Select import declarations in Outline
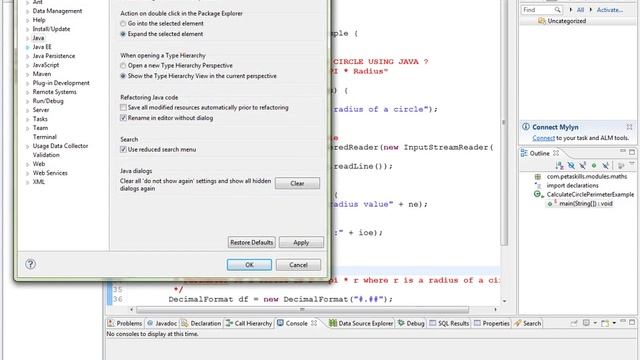Image resolution: width=640 pixels, height=360 pixels. 572,185
